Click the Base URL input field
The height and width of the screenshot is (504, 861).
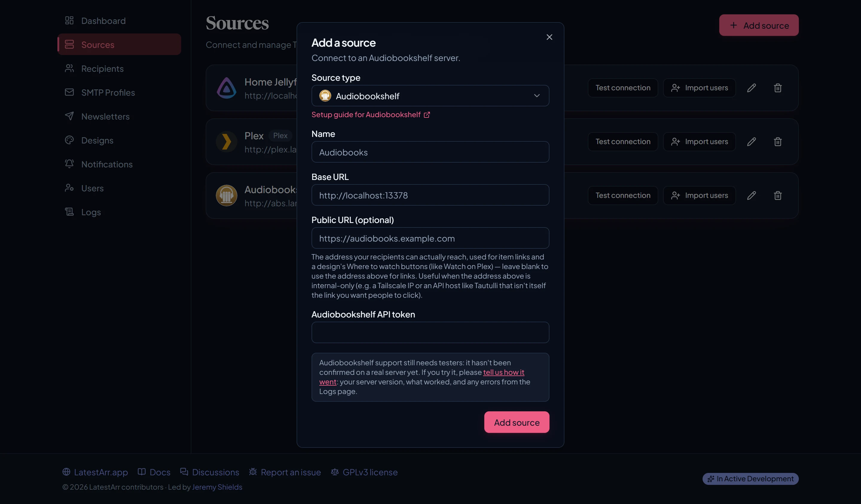coord(430,195)
